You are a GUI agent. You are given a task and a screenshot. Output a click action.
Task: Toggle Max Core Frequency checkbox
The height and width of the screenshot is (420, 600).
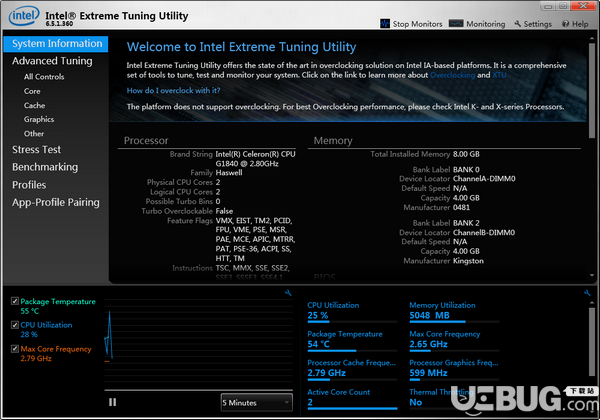[15, 348]
